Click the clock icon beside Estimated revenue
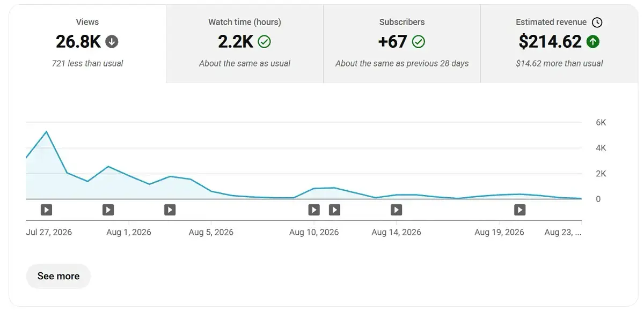 click(597, 23)
